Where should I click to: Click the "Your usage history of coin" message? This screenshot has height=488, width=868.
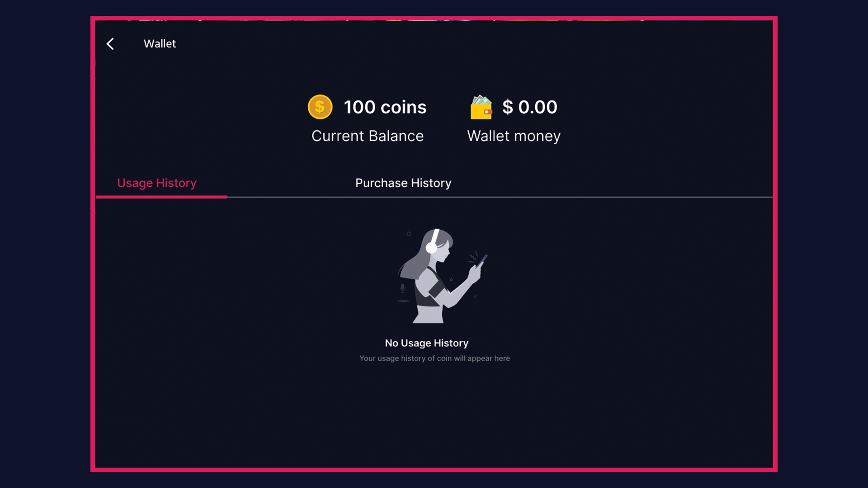434,358
